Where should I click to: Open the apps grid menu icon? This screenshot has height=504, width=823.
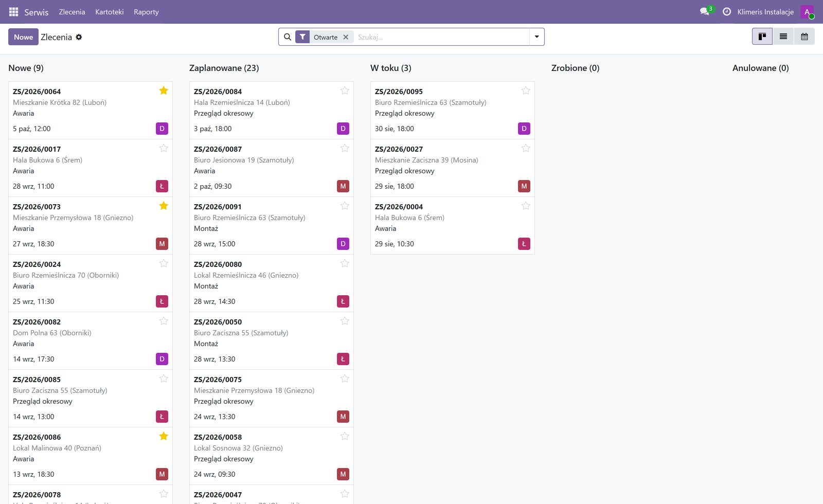pos(13,12)
